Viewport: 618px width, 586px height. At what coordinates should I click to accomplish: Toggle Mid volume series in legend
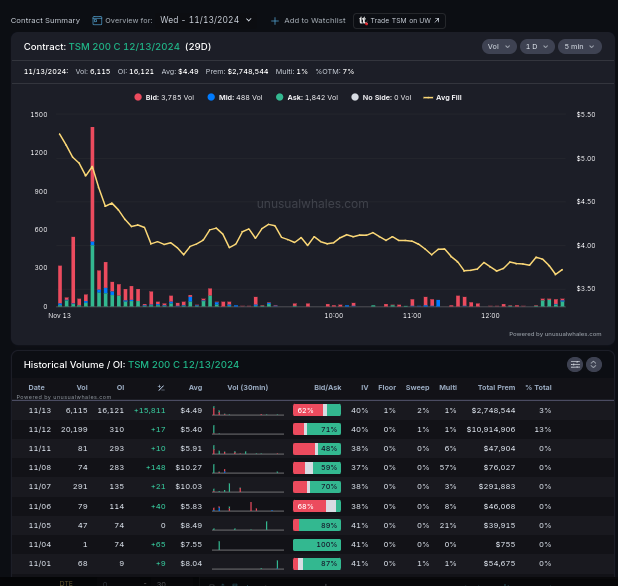pyautogui.click(x=235, y=97)
